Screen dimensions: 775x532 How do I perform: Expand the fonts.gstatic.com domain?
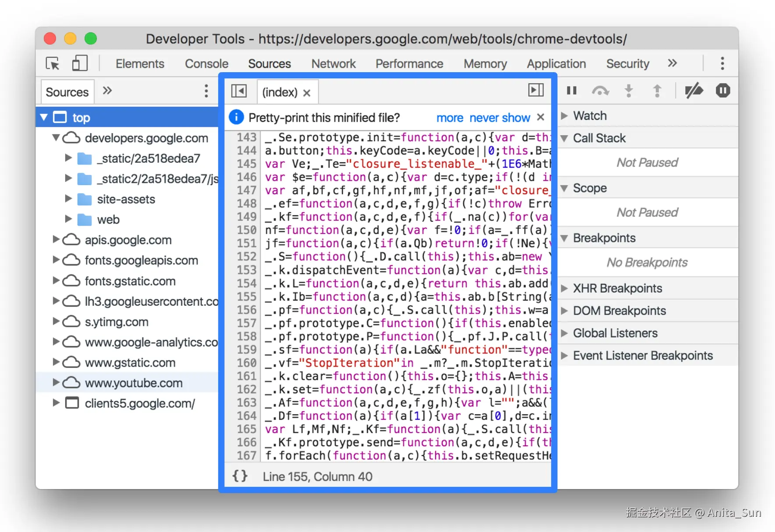click(56, 280)
